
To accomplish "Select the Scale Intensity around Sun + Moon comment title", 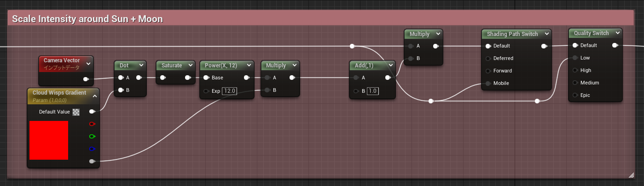I will tap(87, 19).
